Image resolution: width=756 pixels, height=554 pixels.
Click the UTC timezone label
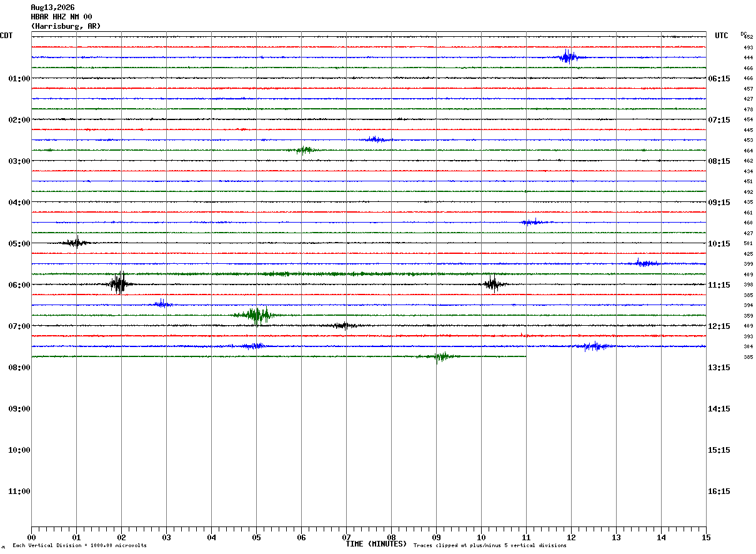722,36
